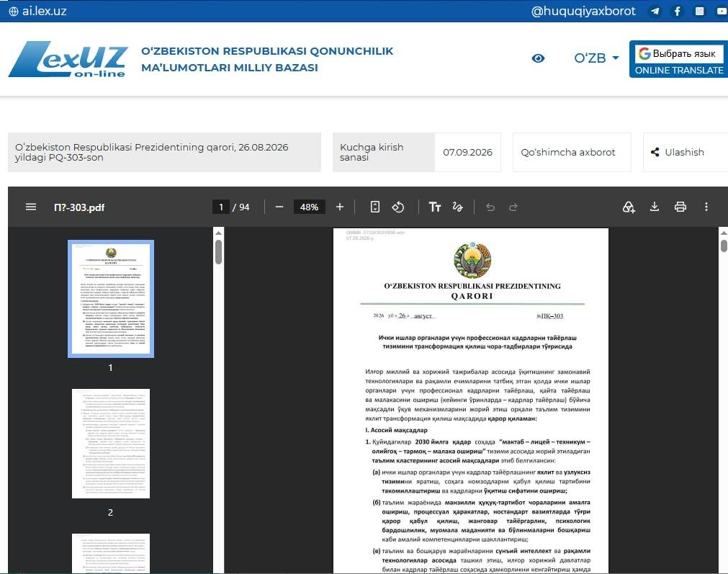Image resolution: width=728 pixels, height=574 pixels.
Task: Zoom in the PDF with plus icon
Action: click(340, 207)
